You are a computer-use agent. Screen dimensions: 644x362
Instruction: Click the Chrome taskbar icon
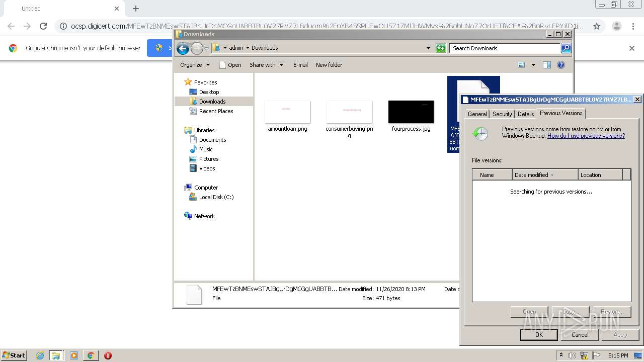pyautogui.click(x=91, y=355)
